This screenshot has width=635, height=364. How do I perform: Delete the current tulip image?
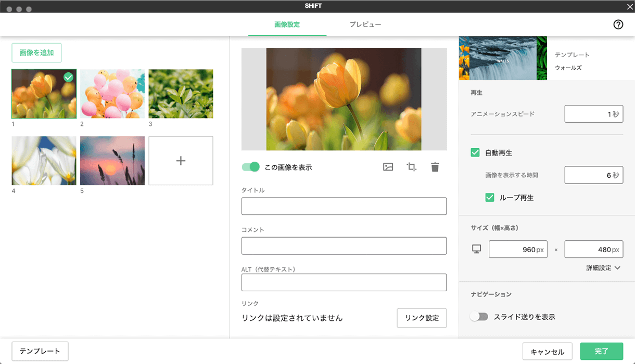(435, 167)
